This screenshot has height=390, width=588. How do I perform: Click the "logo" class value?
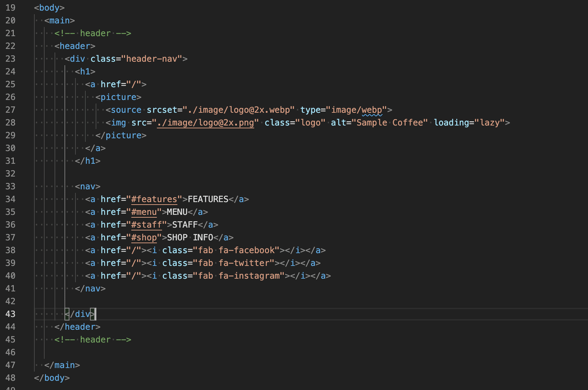click(311, 123)
